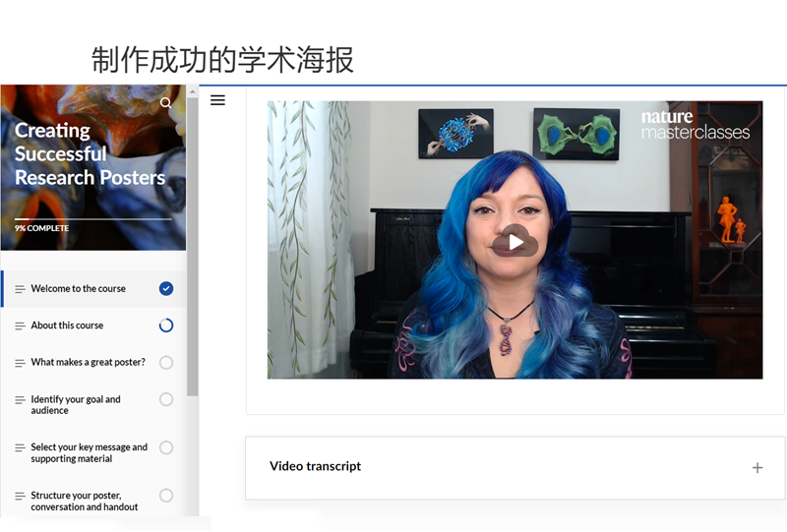The width and height of the screenshot is (787, 532).
Task: Open Welcome to the course lesson
Action: [93, 288]
